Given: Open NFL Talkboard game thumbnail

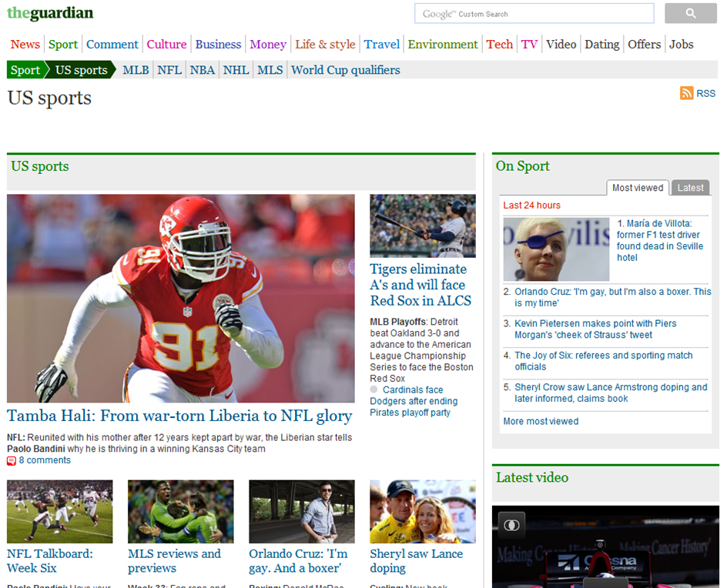Looking at the screenshot, I should tap(60, 512).
